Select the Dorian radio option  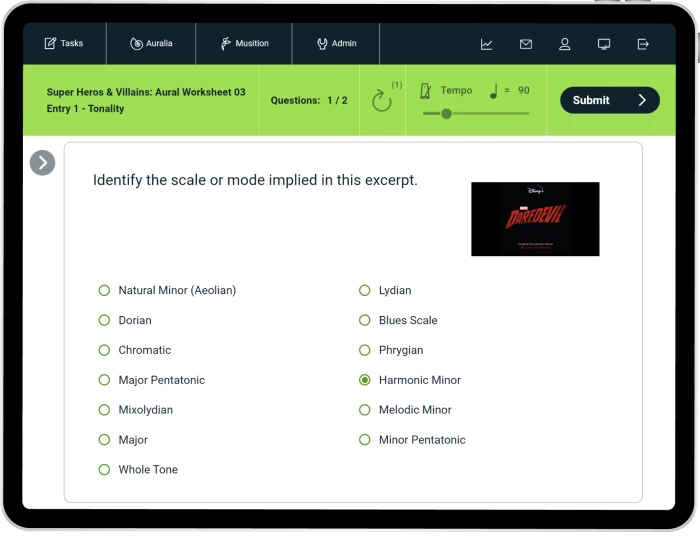(x=104, y=320)
